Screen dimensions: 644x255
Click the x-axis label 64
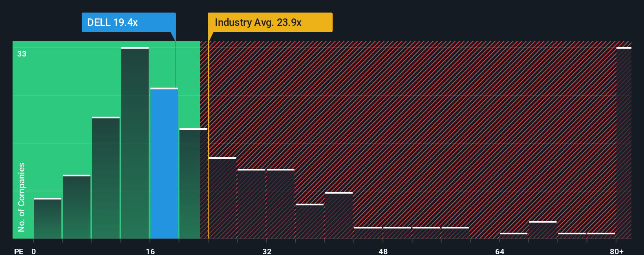click(499, 251)
